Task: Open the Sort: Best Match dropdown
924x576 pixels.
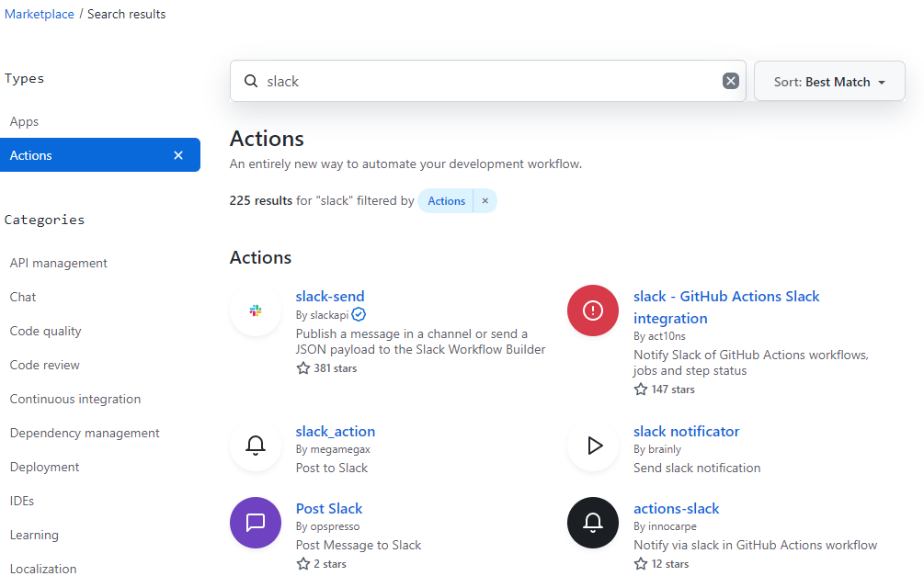Action: click(829, 81)
